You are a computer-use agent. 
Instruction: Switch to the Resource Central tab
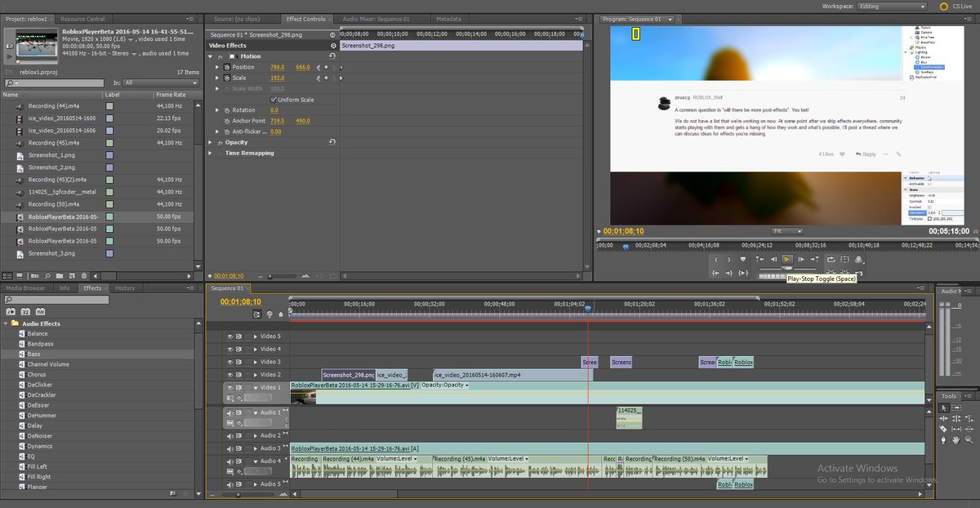point(82,19)
